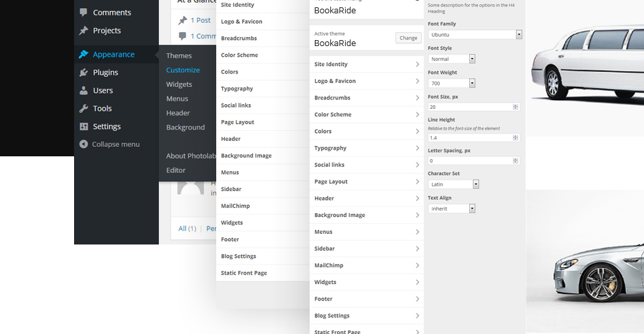Click the Font Size stepper arrows
The height and width of the screenshot is (334, 644).
tap(515, 107)
